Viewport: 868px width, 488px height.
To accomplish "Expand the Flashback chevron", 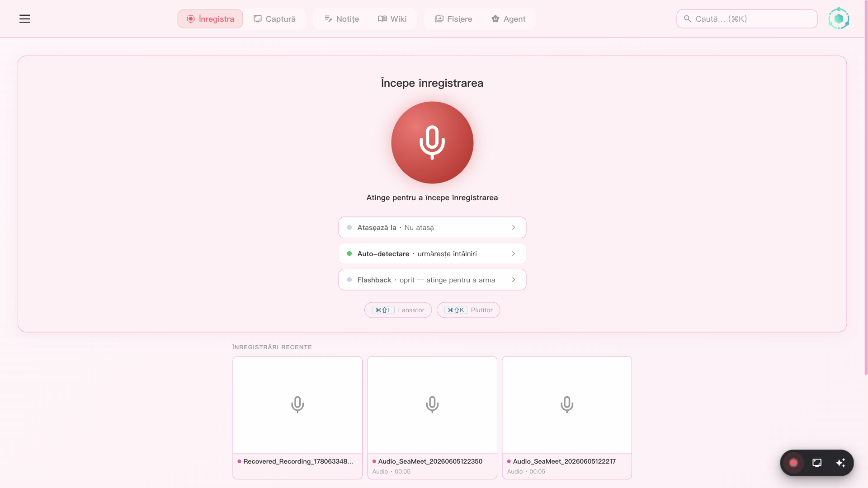I will (514, 280).
